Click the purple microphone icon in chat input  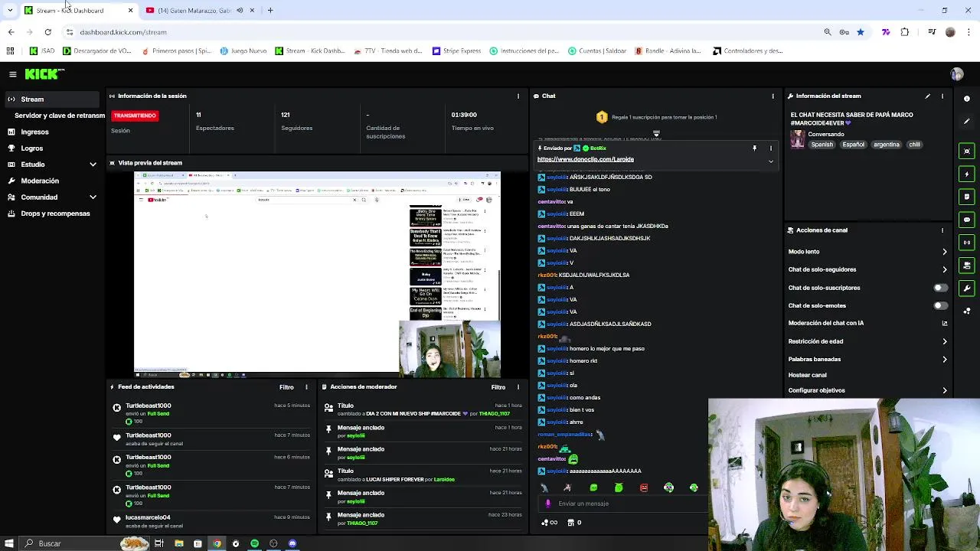tap(547, 504)
